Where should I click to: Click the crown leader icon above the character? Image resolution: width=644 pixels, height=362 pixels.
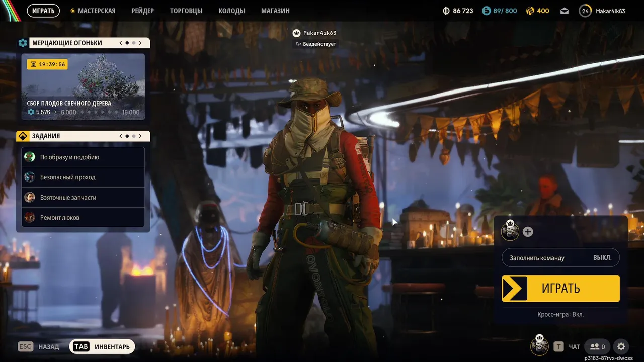coord(296,33)
